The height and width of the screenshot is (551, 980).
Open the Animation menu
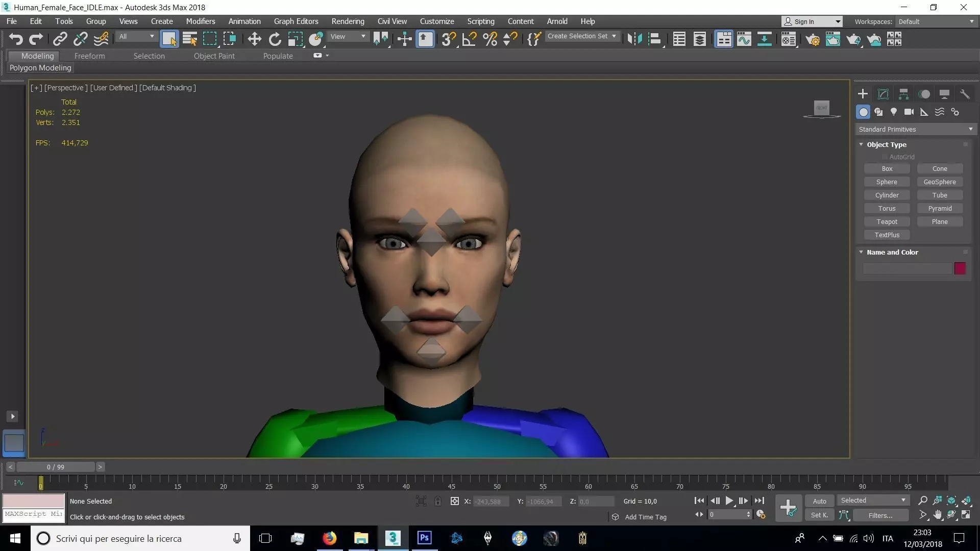point(244,21)
